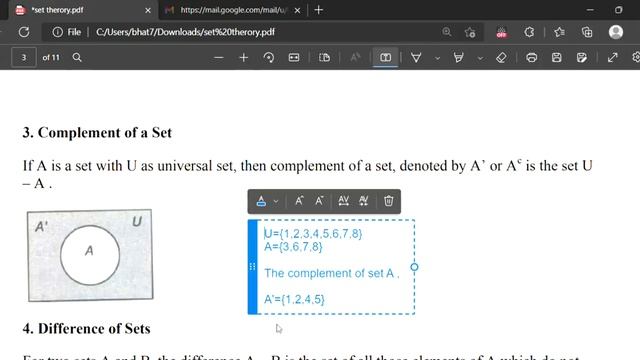Save the PDF
This screenshot has width=640, height=360.
(x=556, y=58)
